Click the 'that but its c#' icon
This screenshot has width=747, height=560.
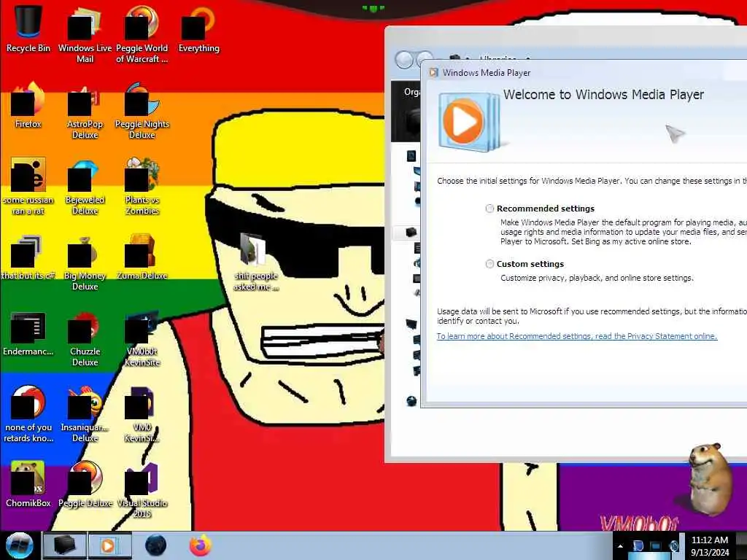click(x=28, y=257)
